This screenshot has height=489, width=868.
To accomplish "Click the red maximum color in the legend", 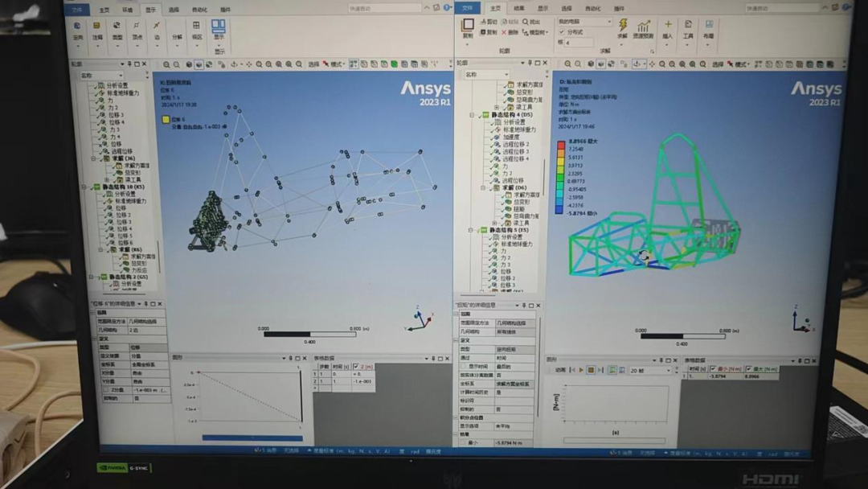I will pos(561,144).
